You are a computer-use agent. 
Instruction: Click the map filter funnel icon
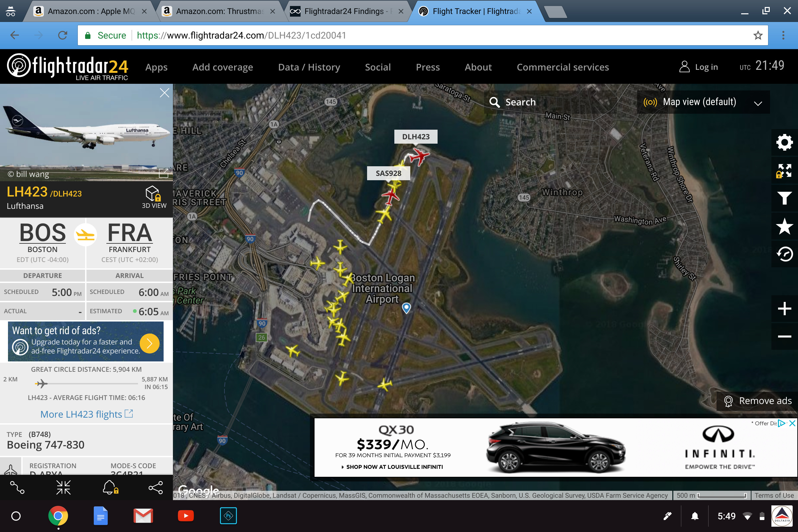point(784,198)
